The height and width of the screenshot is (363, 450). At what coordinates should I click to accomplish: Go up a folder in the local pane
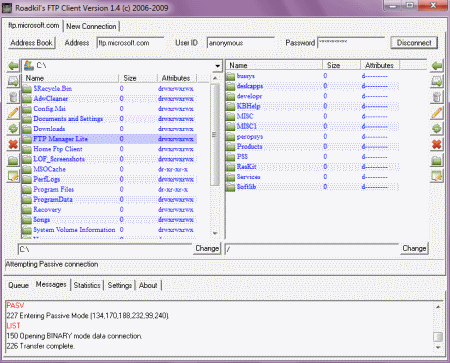point(13,66)
